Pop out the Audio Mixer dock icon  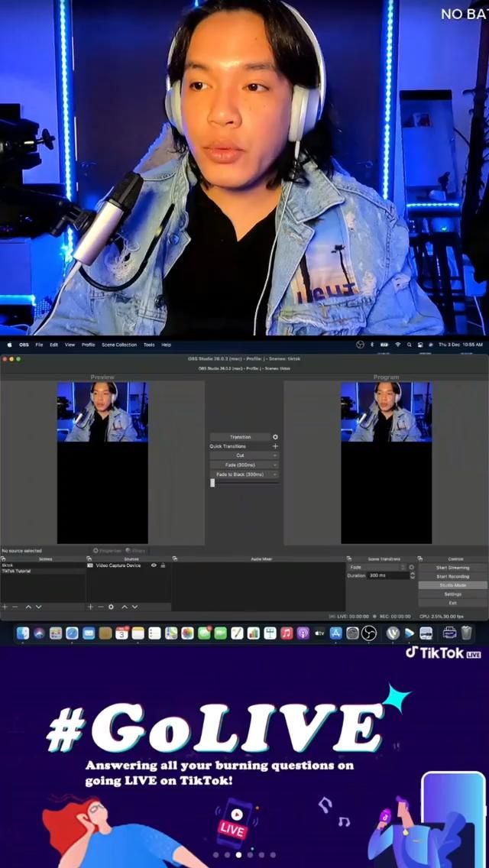point(175,559)
